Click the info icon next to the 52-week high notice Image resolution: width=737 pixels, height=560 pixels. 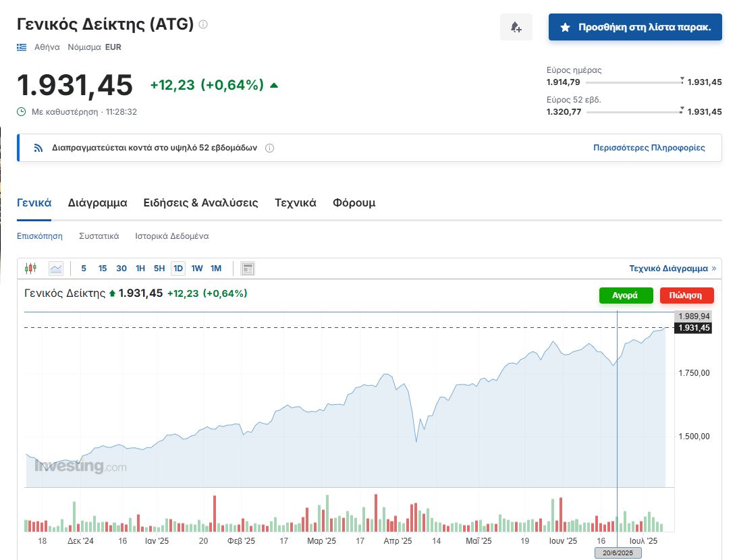[269, 148]
